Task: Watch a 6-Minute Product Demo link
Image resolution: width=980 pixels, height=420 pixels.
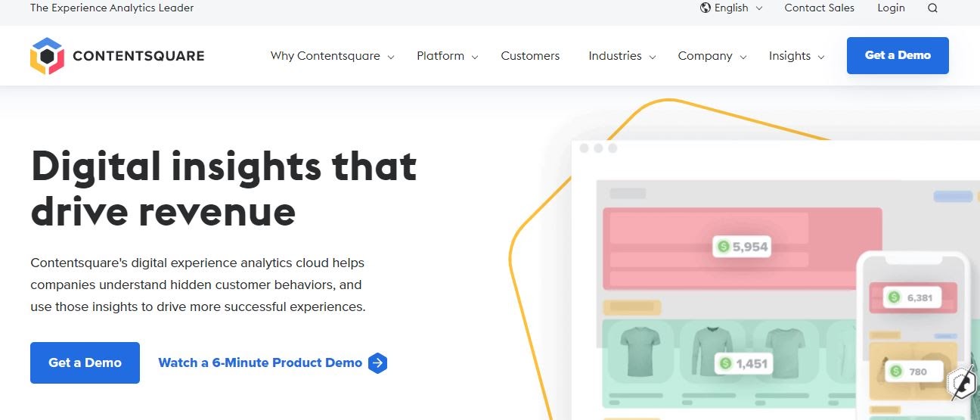Action: pyautogui.click(x=260, y=362)
